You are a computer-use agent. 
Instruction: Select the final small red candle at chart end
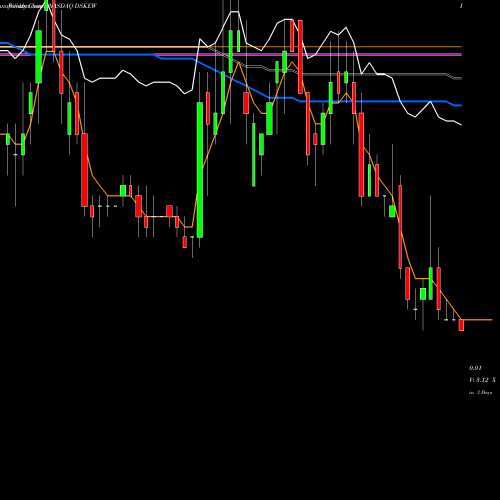(x=461, y=325)
